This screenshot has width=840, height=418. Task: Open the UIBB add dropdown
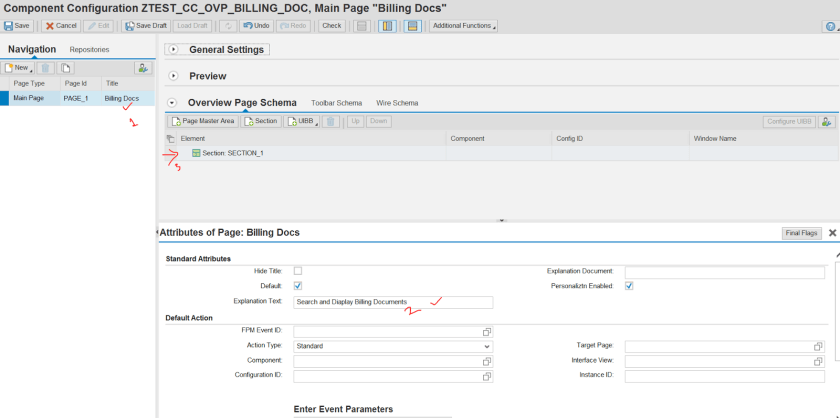[302, 121]
